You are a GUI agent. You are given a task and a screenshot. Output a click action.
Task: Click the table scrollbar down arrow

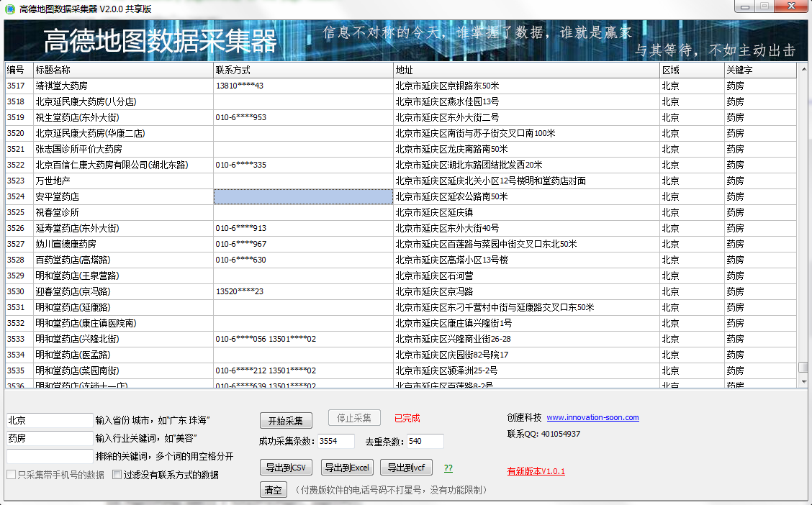point(803,382)
